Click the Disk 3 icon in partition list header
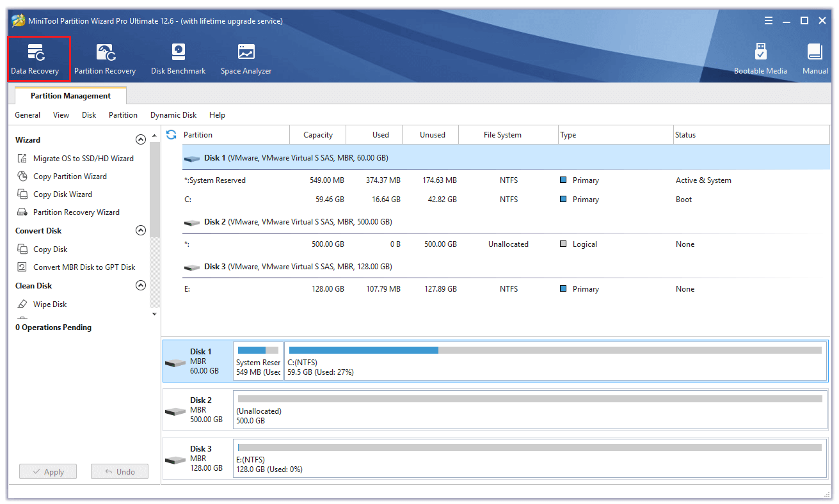 [x=192, y=267]
